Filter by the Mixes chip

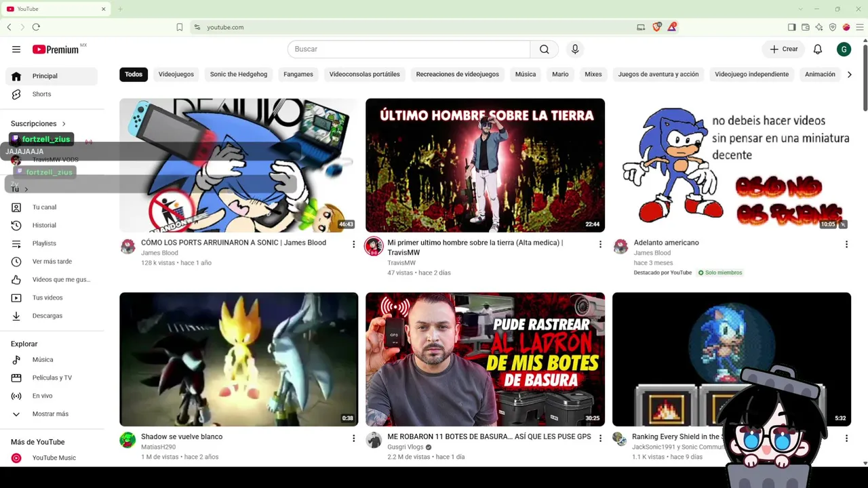point(593,75)
